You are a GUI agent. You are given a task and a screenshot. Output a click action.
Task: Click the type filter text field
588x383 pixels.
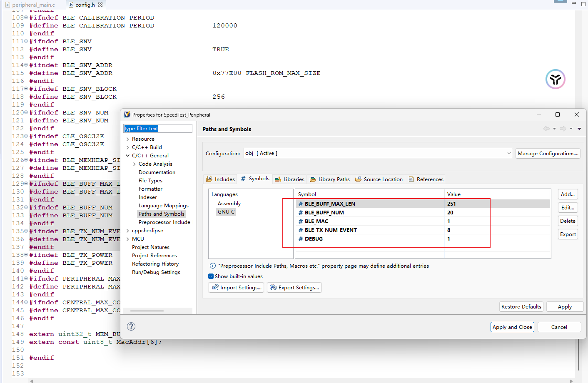158,128
